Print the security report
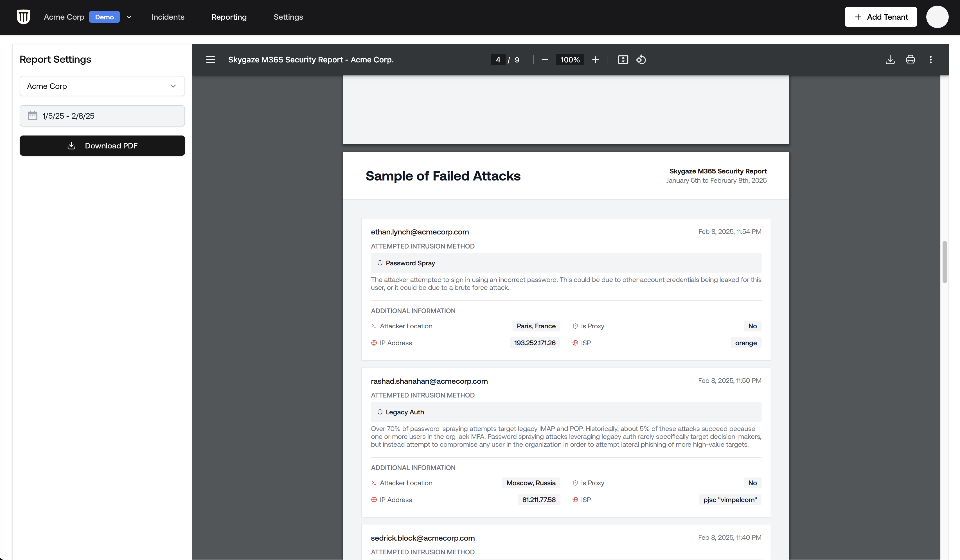960x560 pixels. click(911, 60)
